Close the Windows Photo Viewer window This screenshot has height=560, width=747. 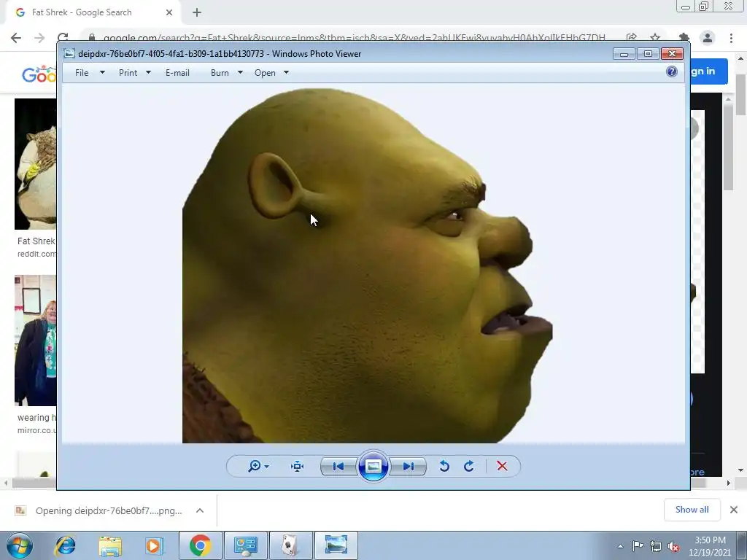(672, 54)
